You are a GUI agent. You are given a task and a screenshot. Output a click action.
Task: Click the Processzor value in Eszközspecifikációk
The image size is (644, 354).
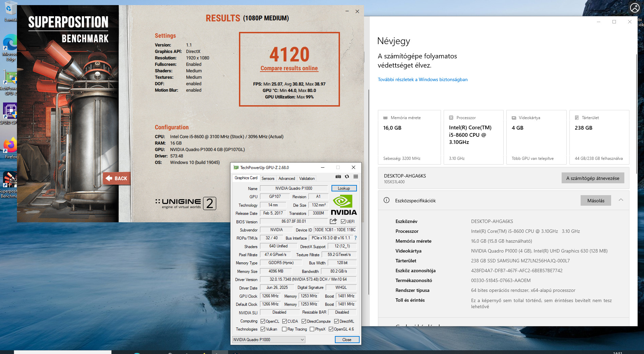[x=525, y=231]
